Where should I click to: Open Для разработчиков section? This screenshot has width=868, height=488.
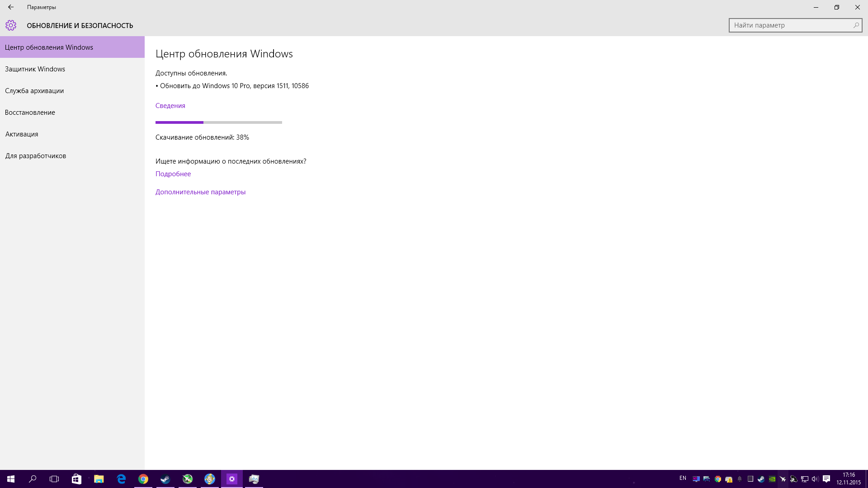[36, 156]
